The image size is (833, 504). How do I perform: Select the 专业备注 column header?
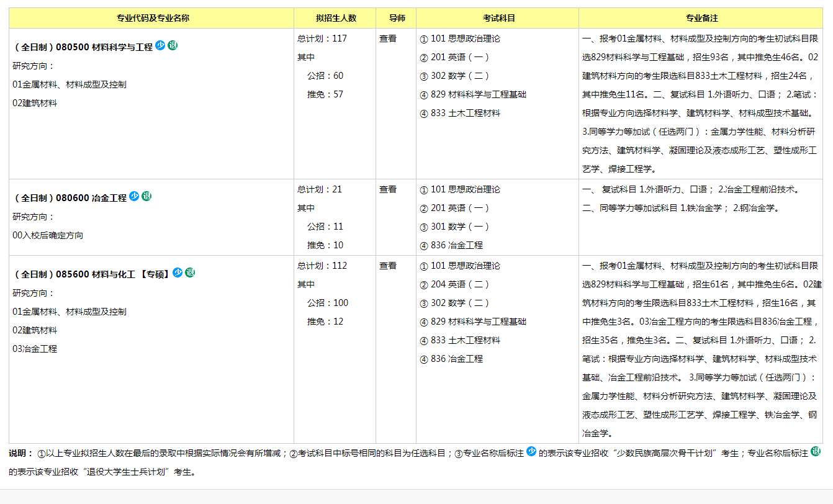(701, 18)
